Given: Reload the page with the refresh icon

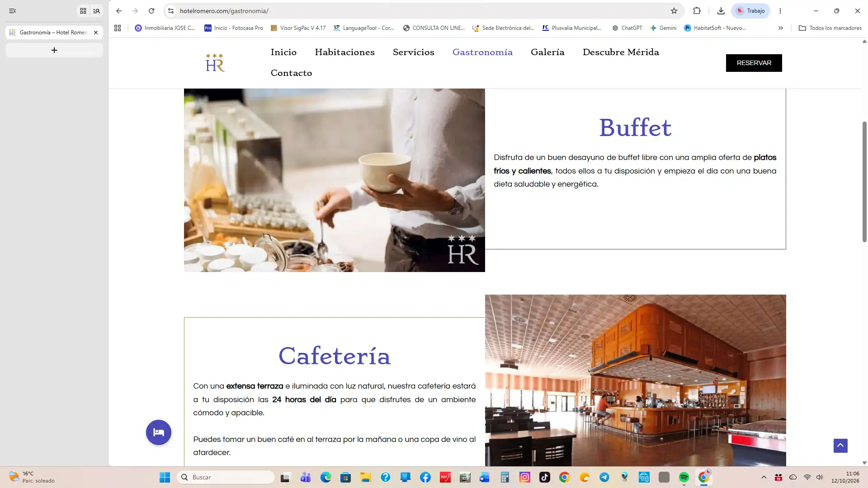Looking at the screenshot, I should tap(151, 11).
